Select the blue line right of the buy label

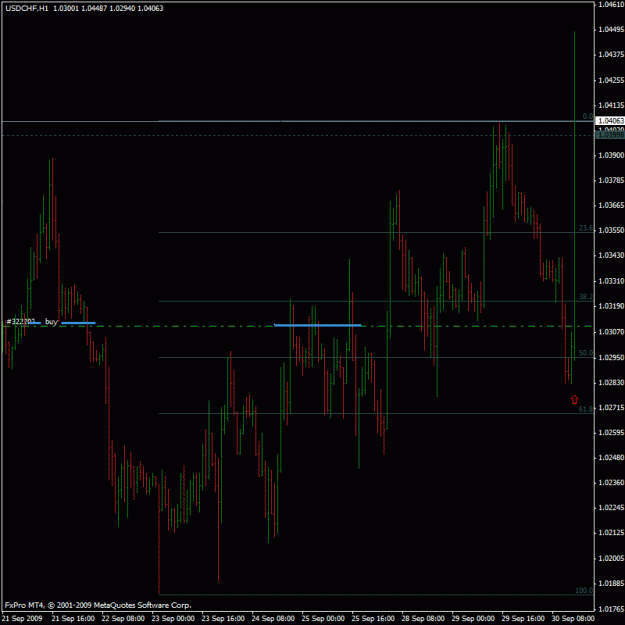click(79, 323)
